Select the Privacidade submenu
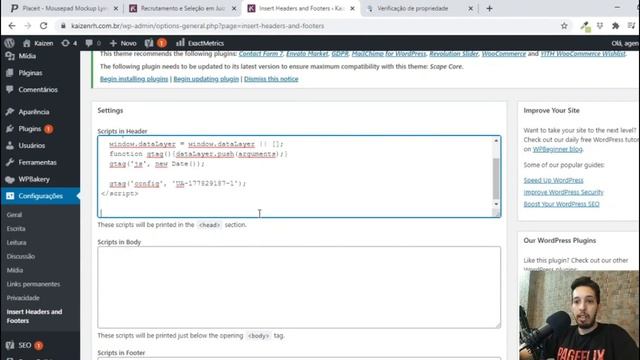 23,298
